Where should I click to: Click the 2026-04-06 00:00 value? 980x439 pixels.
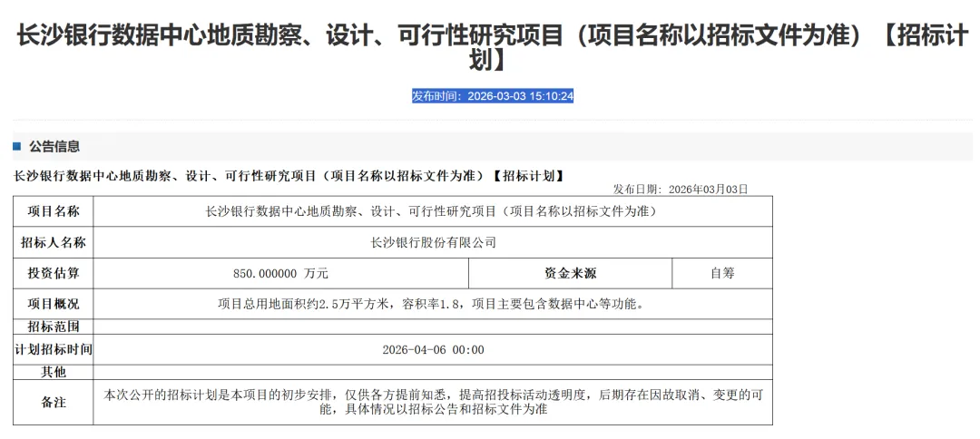click(433, 350)
